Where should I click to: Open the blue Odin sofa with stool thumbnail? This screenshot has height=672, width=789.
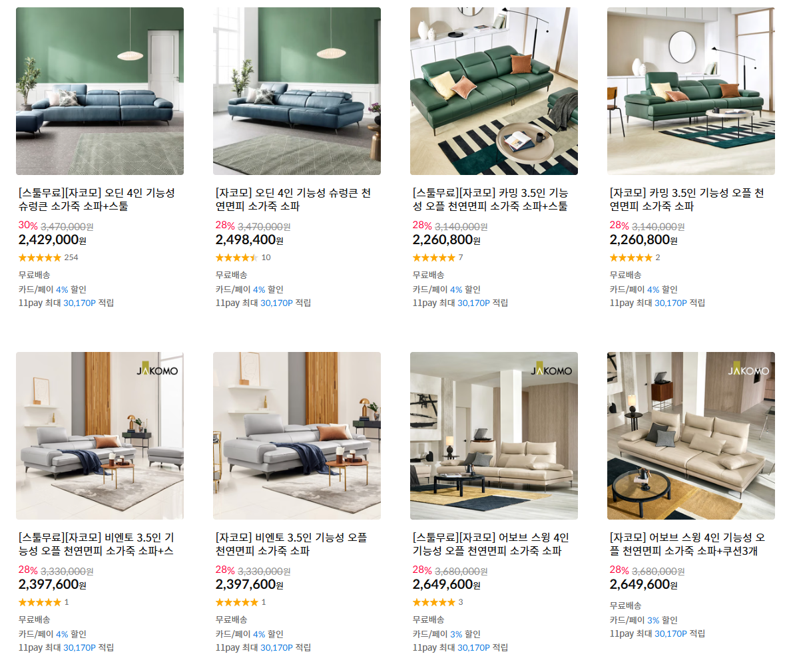point(100,91)
